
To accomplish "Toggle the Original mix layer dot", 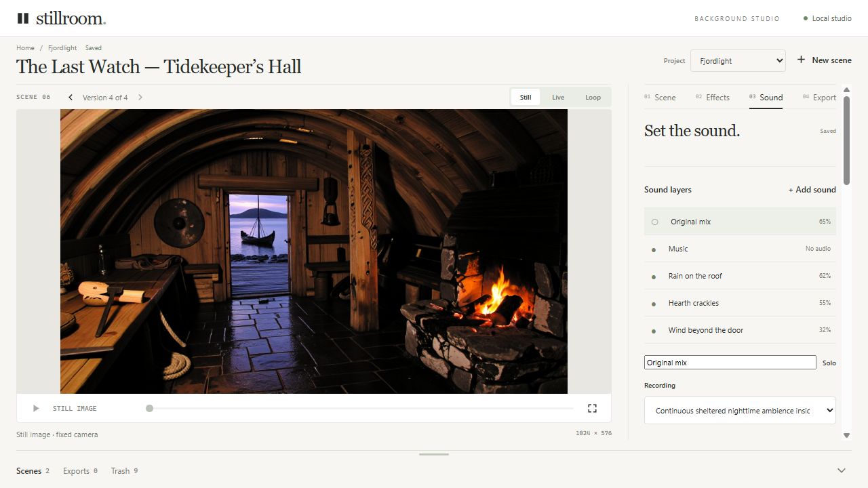I will coord(654,222).
